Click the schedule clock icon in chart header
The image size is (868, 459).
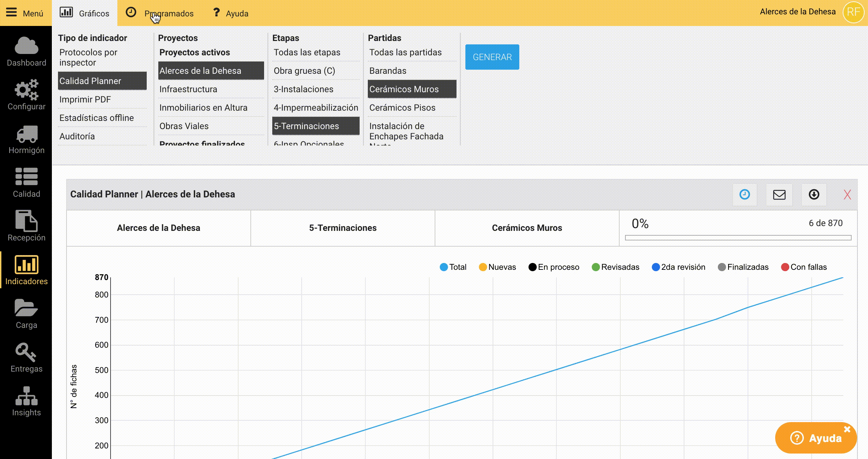click(744, 195)
